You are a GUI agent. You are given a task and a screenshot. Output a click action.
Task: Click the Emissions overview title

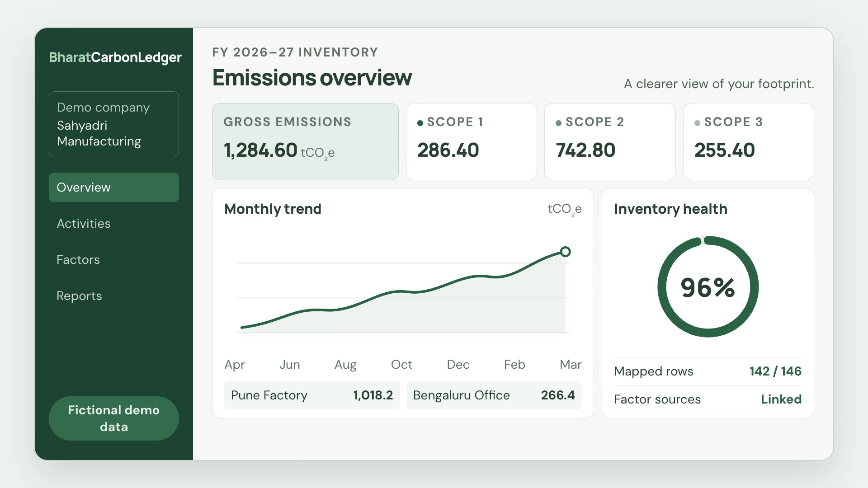coord(312,78)
